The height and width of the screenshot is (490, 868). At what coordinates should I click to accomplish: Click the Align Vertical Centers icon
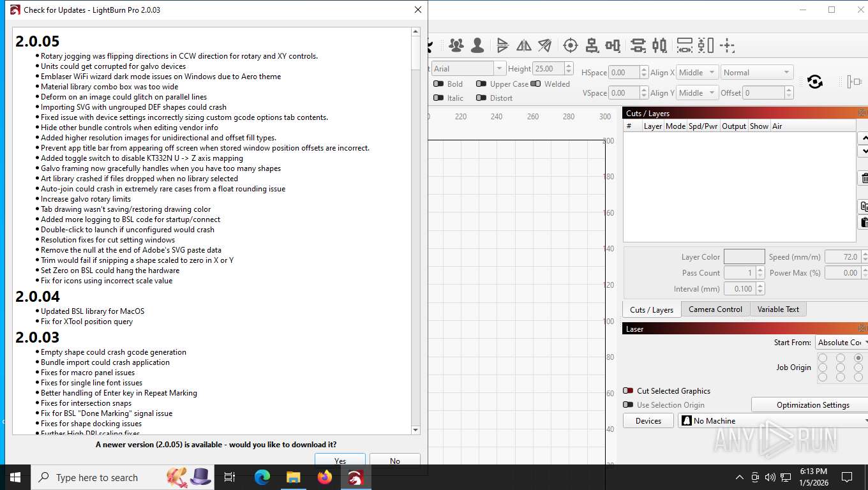click(638, 45)
